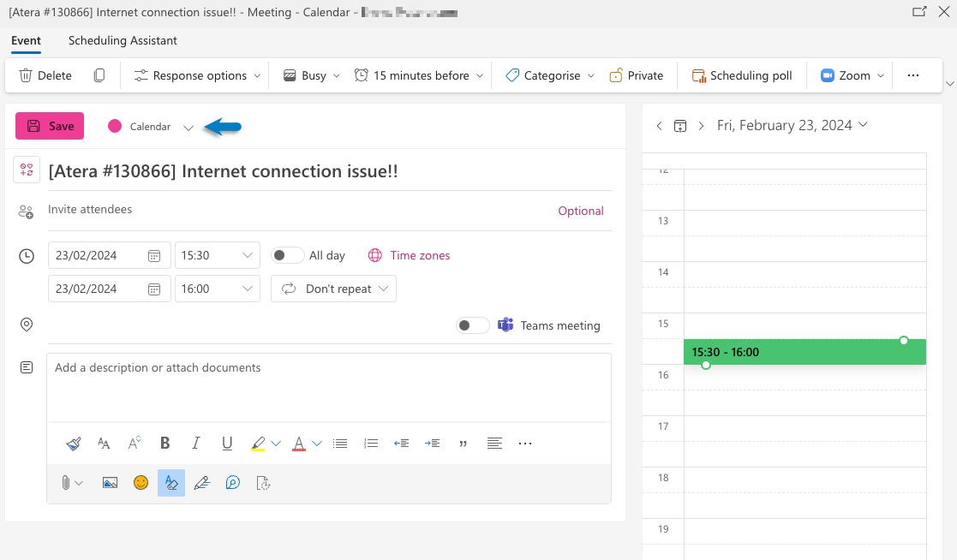Toggle underline formatting

coord(227,444)
